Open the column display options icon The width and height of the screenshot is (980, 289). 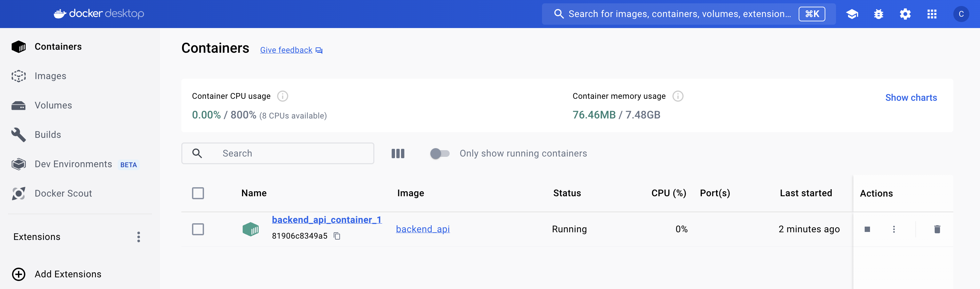[x=398, y=154]
